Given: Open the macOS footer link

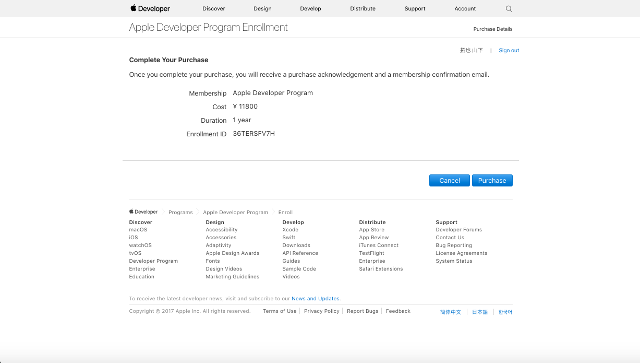Looking at the screenshot, I should click(138, 230).
